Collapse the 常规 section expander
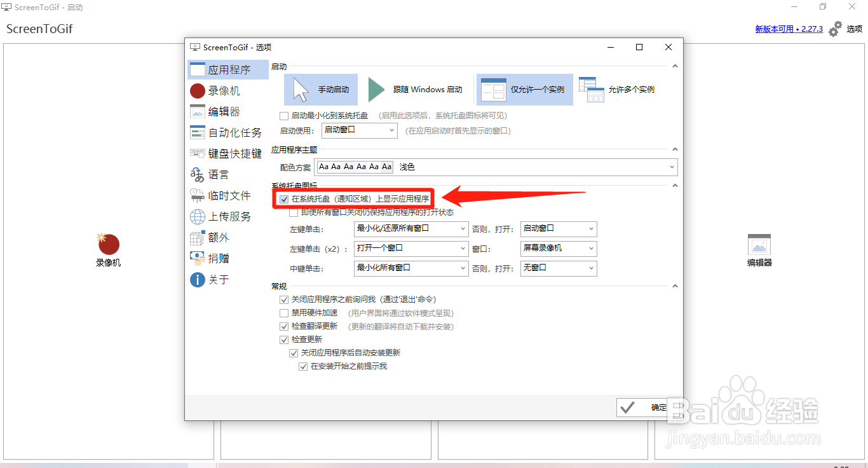Image resolution: width=868 pixels, height=468 pixels. point(675,287)
